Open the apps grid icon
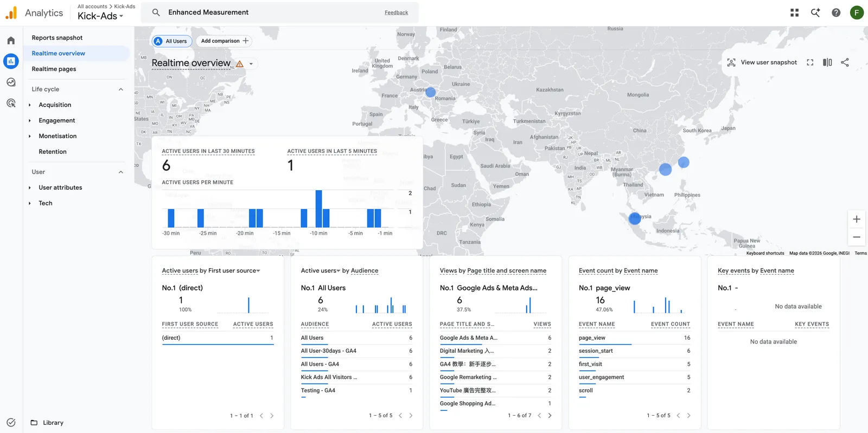868x433 pixels. click(x=795, y=12)
